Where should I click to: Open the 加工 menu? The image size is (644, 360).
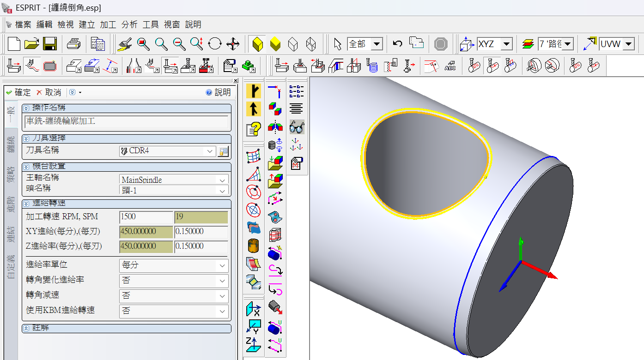(x=108, y=24)
